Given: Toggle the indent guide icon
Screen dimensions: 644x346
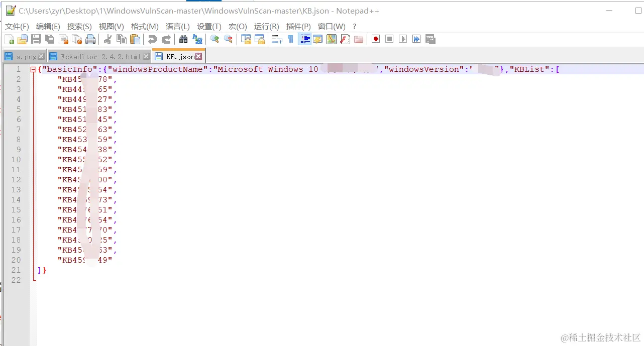Looking at the screenshot, I should (x=304, y=39).
